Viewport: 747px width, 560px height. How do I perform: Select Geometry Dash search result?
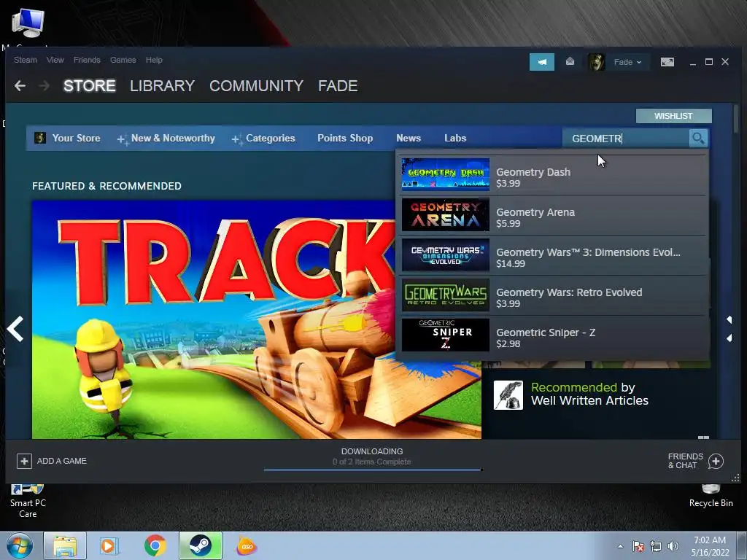pyautogui.click(x=553, y=174)
